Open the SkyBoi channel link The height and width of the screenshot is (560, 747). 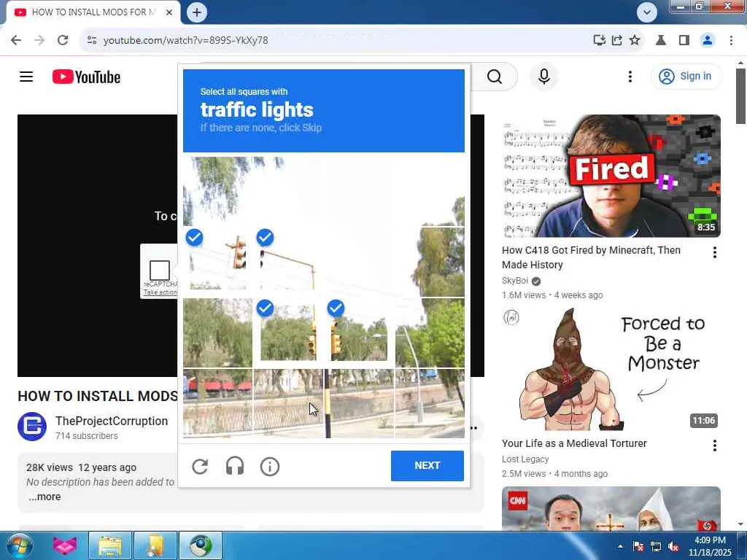coord(515,281)
